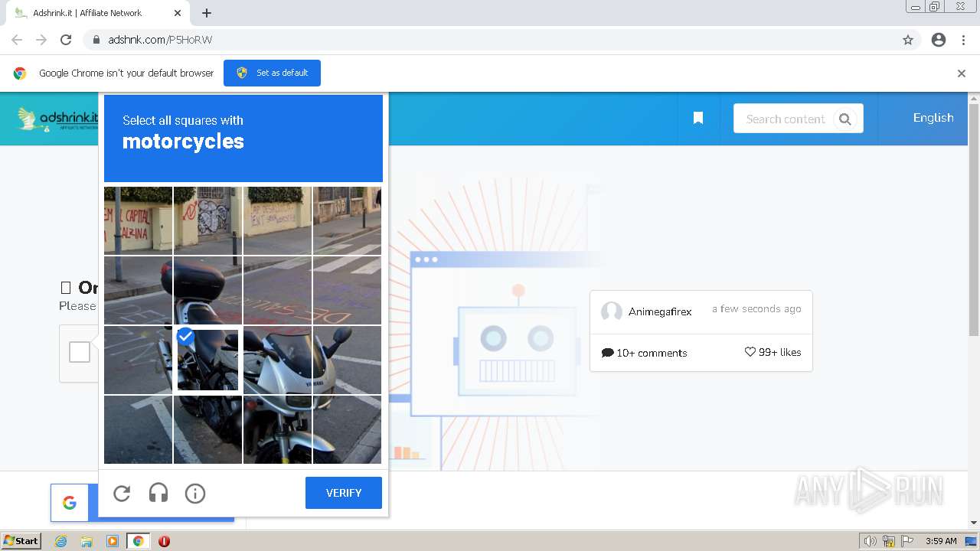Click red Opera taskbar icon
This screenshot has width=980, height=551.
click(164, 541)
